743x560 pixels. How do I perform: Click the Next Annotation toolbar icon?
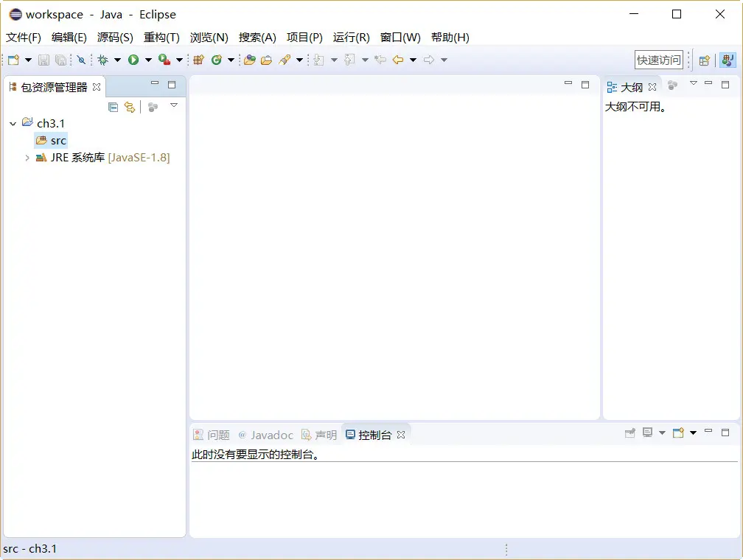pos(319,60)
